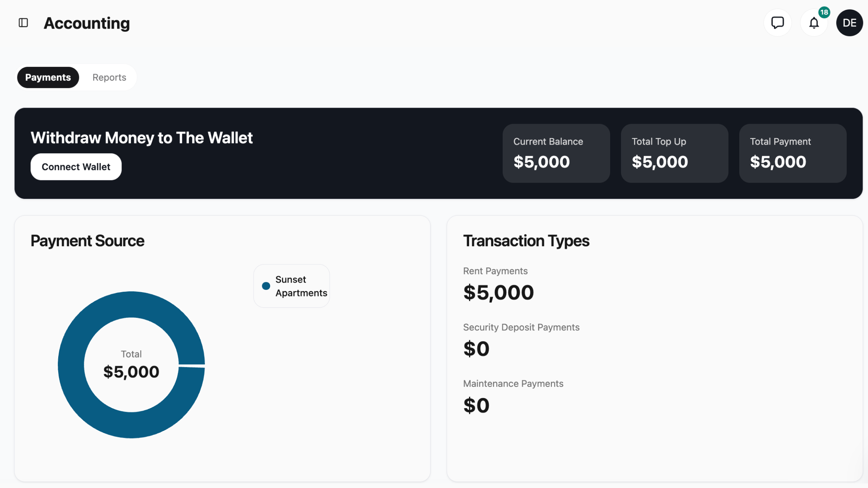This screenshot has width=868, height=488.
Task: Click the notification count badge 18
Action: pyautogui.click(x=824, y=12)
